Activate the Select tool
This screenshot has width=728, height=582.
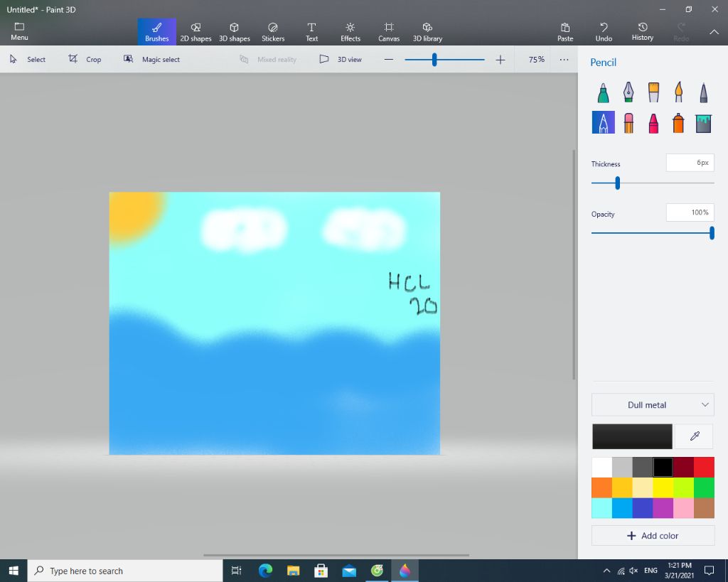click(28, 60)
